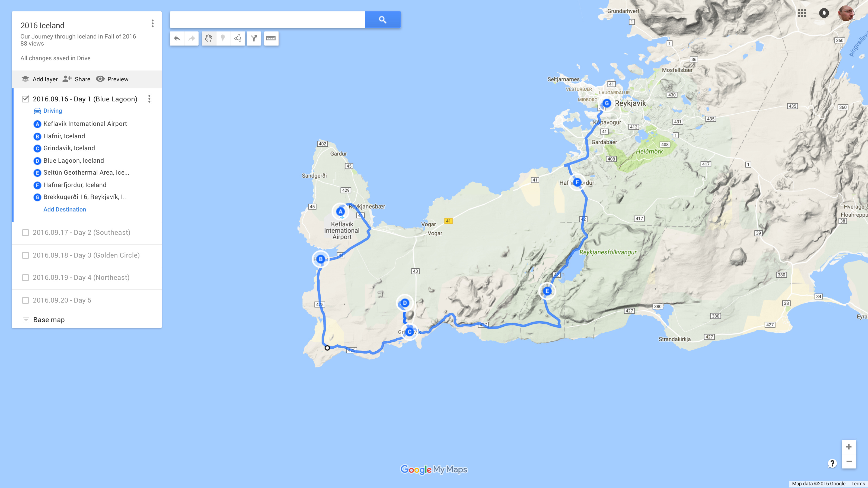Click the blue search button
868x488 pixels.
[383, 20]
